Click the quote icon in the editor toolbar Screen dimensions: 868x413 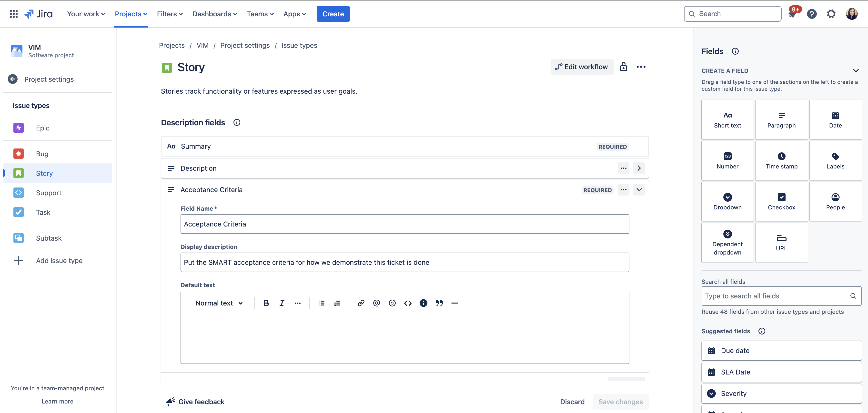click(x=439, y=303)
